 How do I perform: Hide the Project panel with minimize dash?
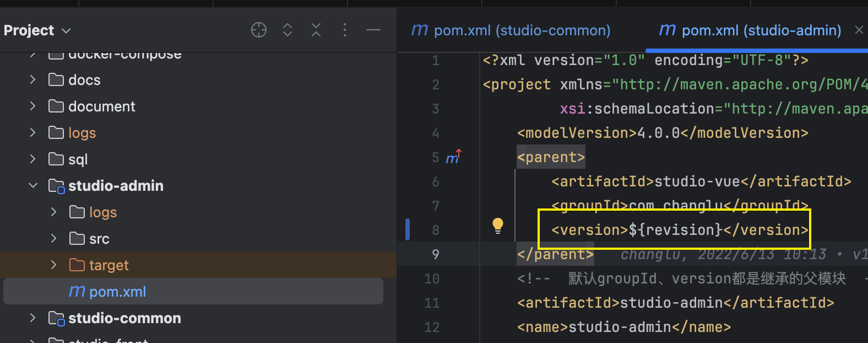[373, 30]
